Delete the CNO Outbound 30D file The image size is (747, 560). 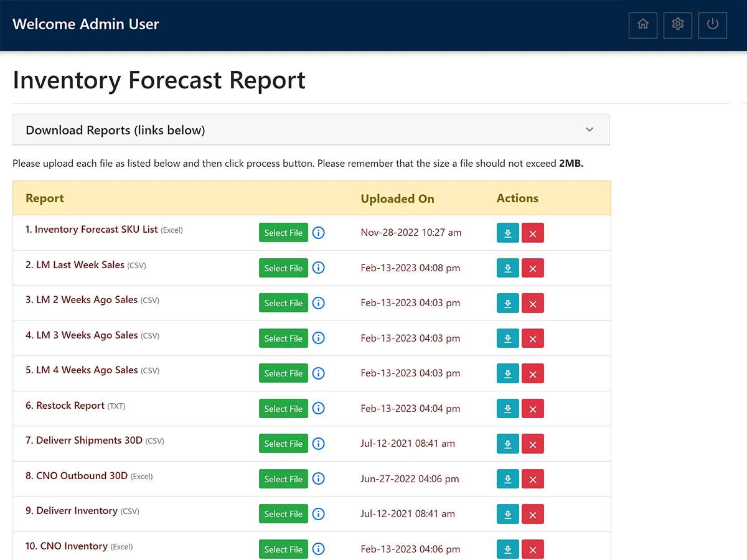pyautogui.click(x=533, y=479)
